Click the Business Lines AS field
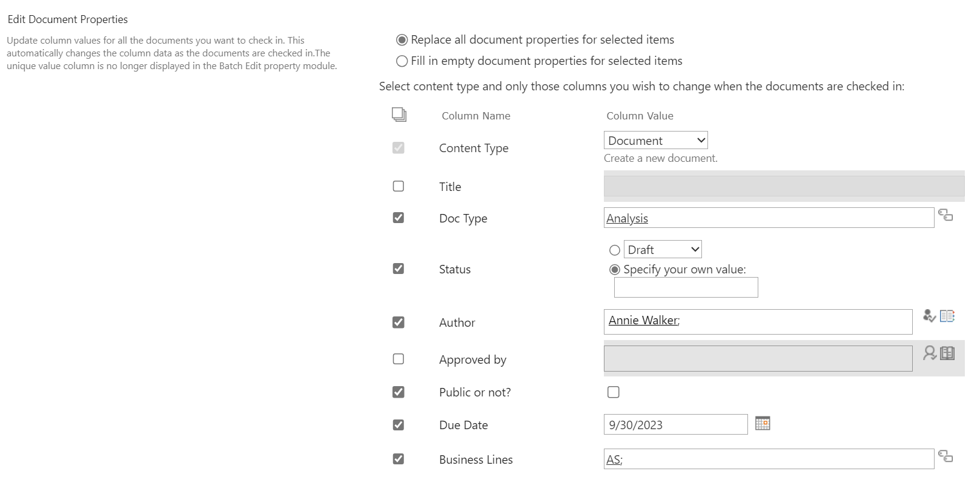Screen dimensions: 980x491 (769, 459)
